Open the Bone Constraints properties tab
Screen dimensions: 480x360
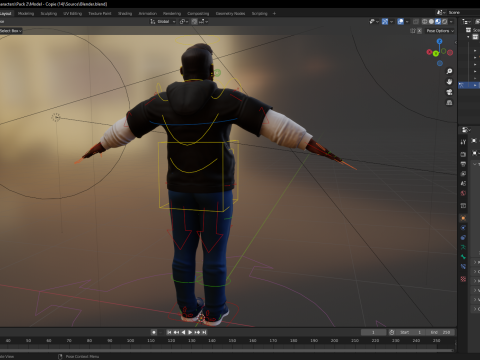[x=463, y=267]
